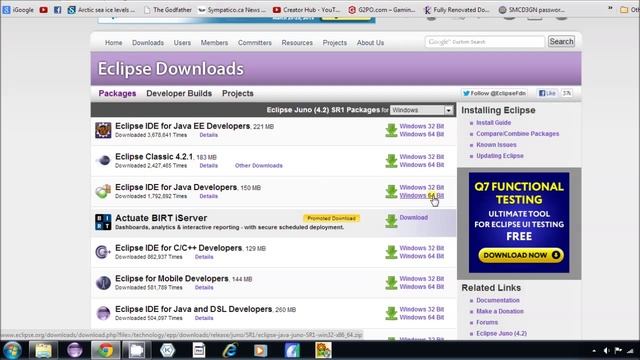Download Mobile Developers Windows 64 Bit

[x=422, y=287]
